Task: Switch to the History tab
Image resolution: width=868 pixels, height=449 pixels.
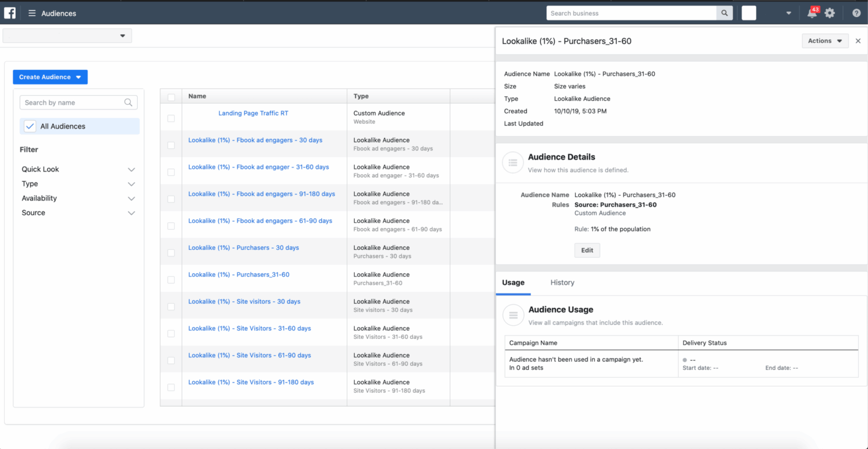Action: (x=562, y=283)
